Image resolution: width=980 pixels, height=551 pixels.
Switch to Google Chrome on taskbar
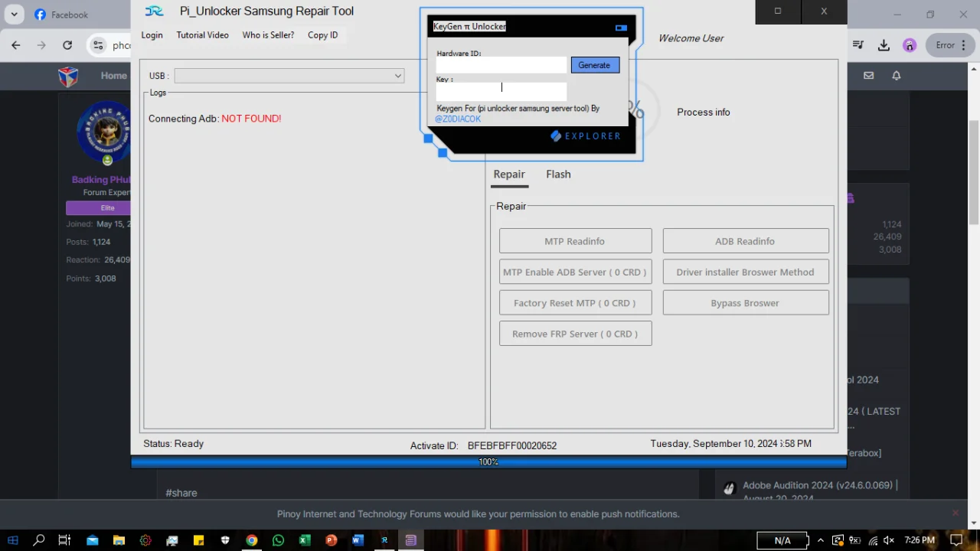pos(251,540)
